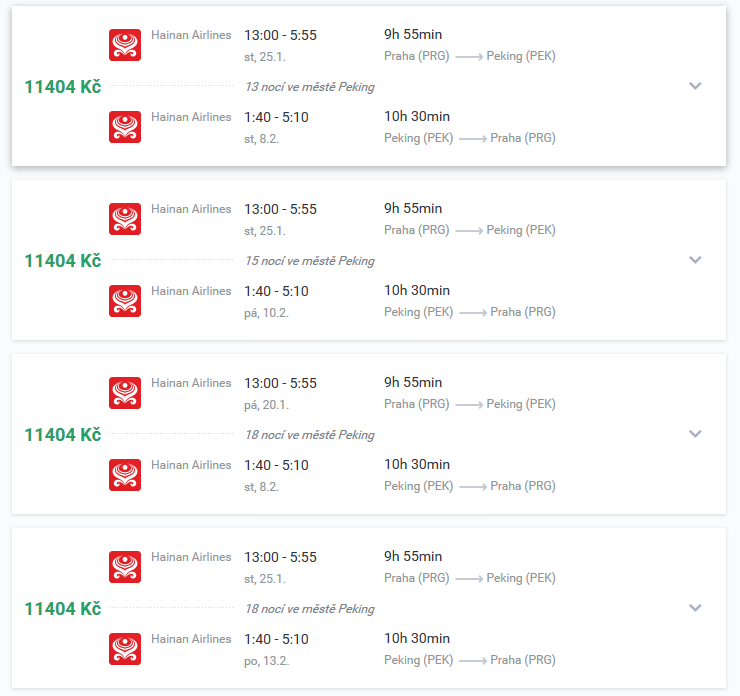Select the 11404 Kč price in second result
This screenshot has width=740, height=696.
click(x=63, y=261)
